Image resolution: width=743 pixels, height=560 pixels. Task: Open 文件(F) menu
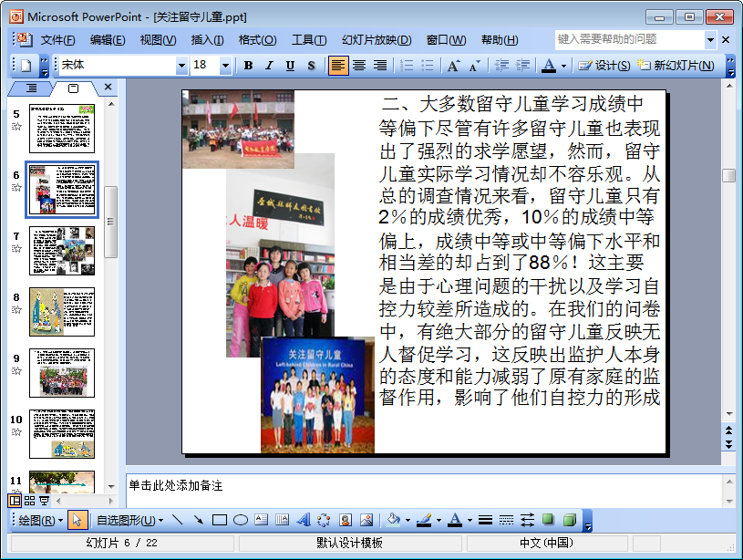(x=57, y=40)
